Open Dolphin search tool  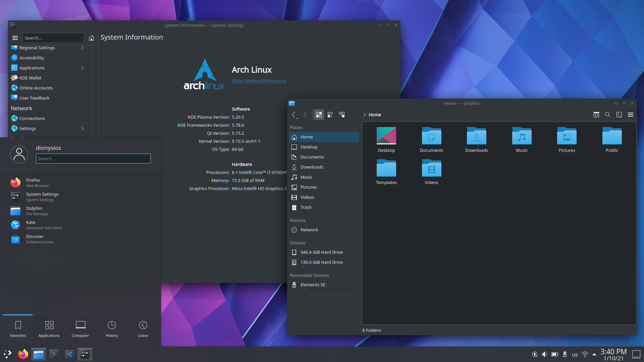[x=607, y=115]
